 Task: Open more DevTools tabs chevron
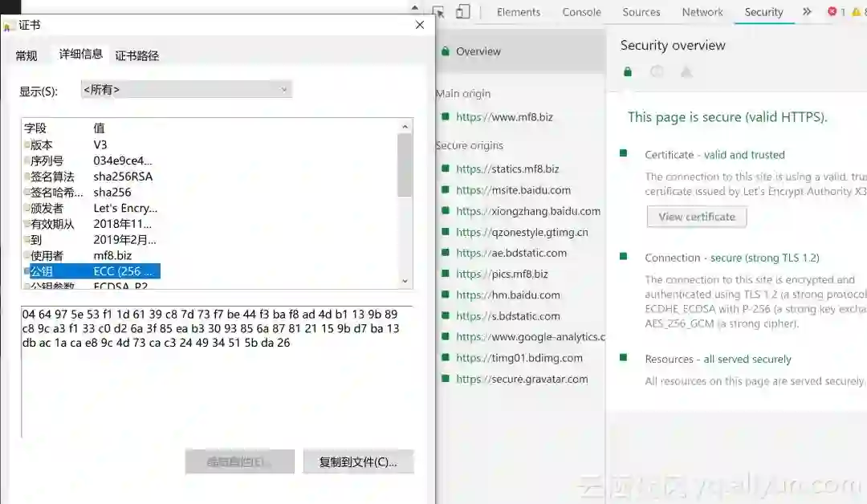coord(807,11)
